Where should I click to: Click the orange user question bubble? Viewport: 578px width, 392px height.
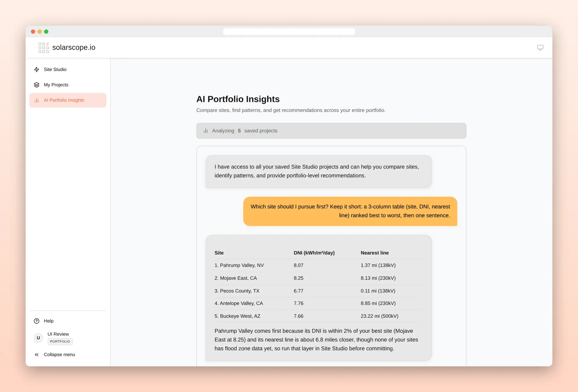[x=350, y=211]
